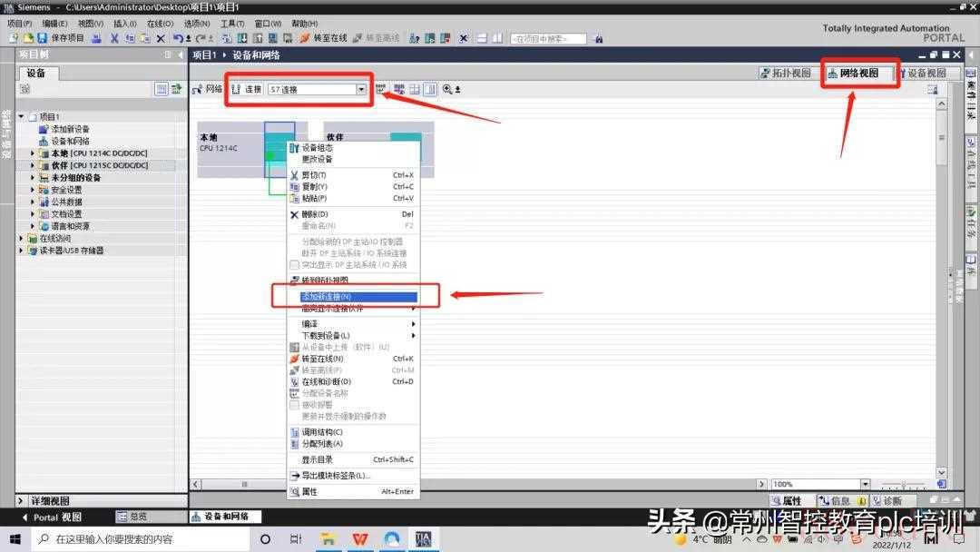
Task: Click the project tree collapse arrow icon
Action: click(181, 55)
